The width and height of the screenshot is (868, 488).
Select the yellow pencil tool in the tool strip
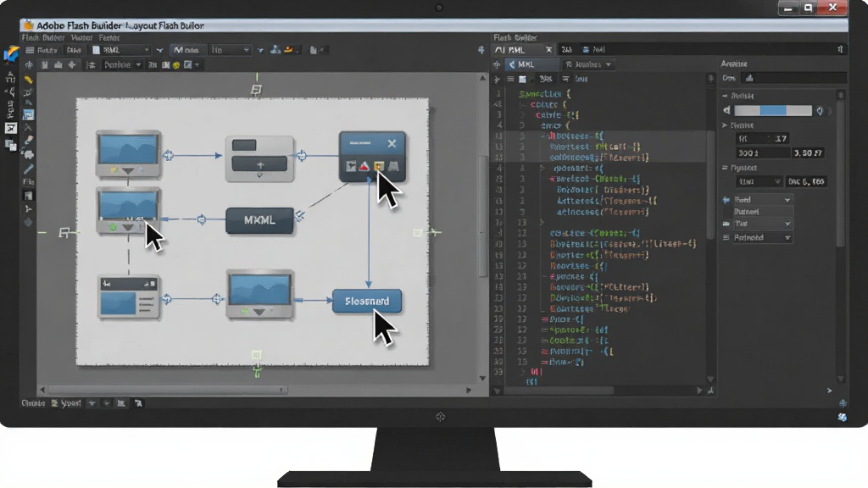coord(28,80)
